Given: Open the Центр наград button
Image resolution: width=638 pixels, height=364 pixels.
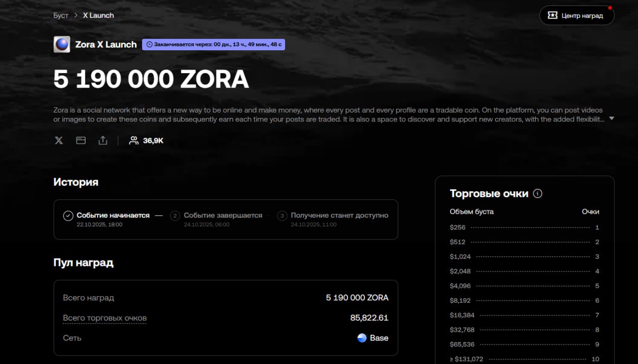Looking at the screenshot, I should point(577,15).
